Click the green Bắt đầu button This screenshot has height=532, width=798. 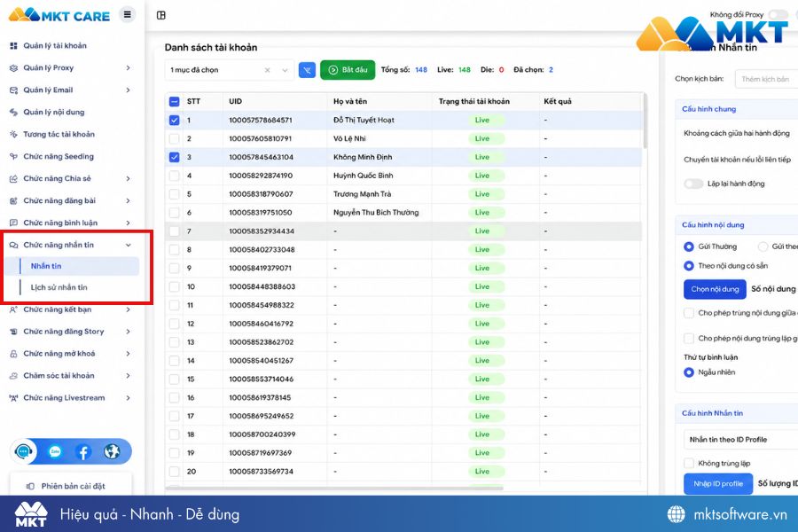click(x=348, y=70)
